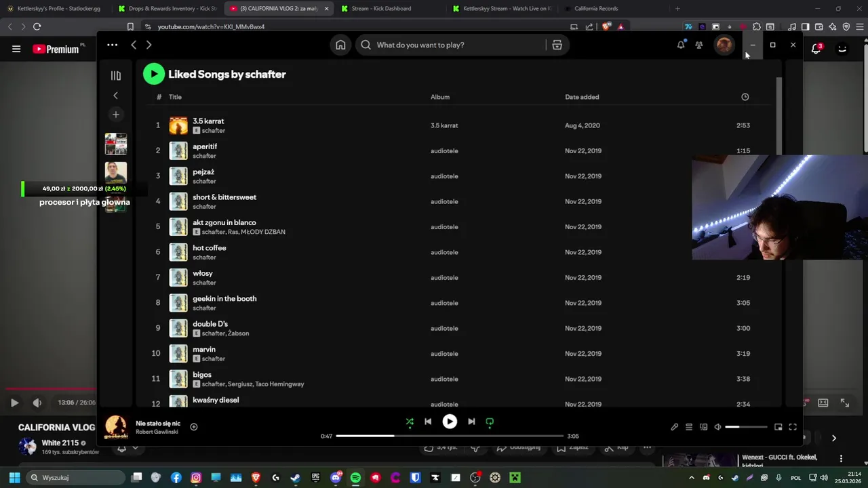This screenshot has height=488, width=868.
Task: Open now playing title 'Nie stało się nic'
Action: 158,423
